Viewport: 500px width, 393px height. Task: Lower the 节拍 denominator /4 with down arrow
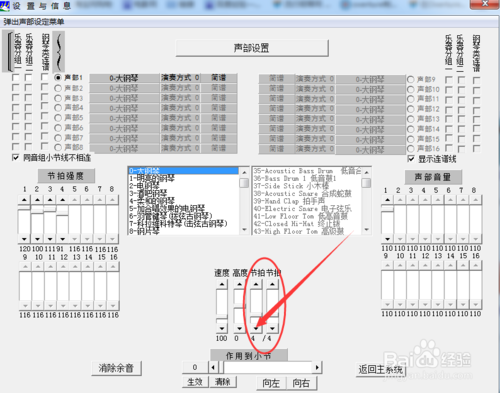point(272,328)
